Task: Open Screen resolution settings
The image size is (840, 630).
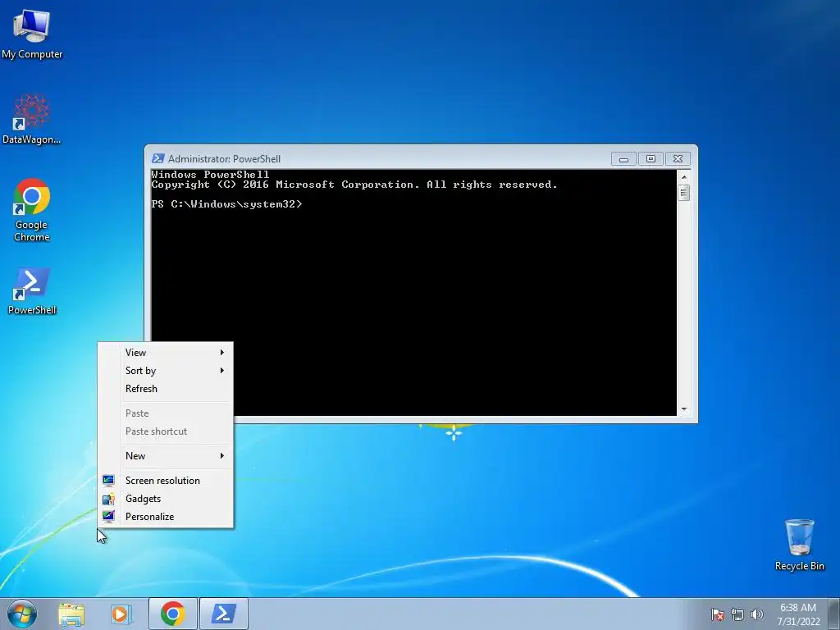Action: 166,481
